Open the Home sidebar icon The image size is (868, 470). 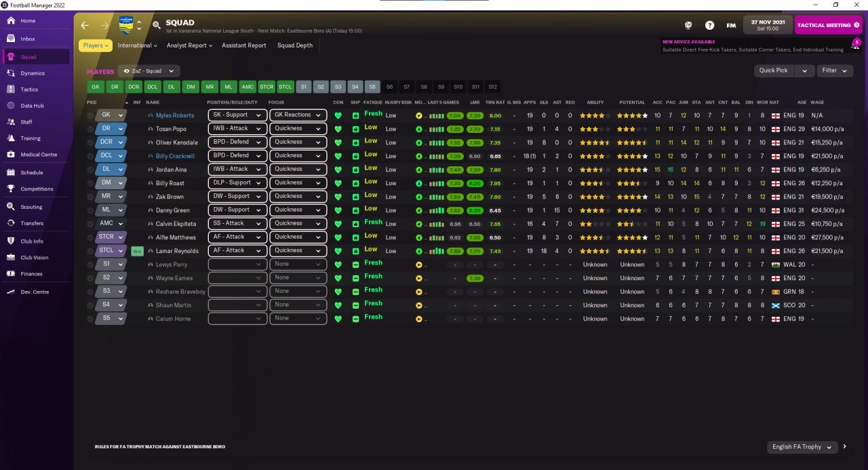11,21
